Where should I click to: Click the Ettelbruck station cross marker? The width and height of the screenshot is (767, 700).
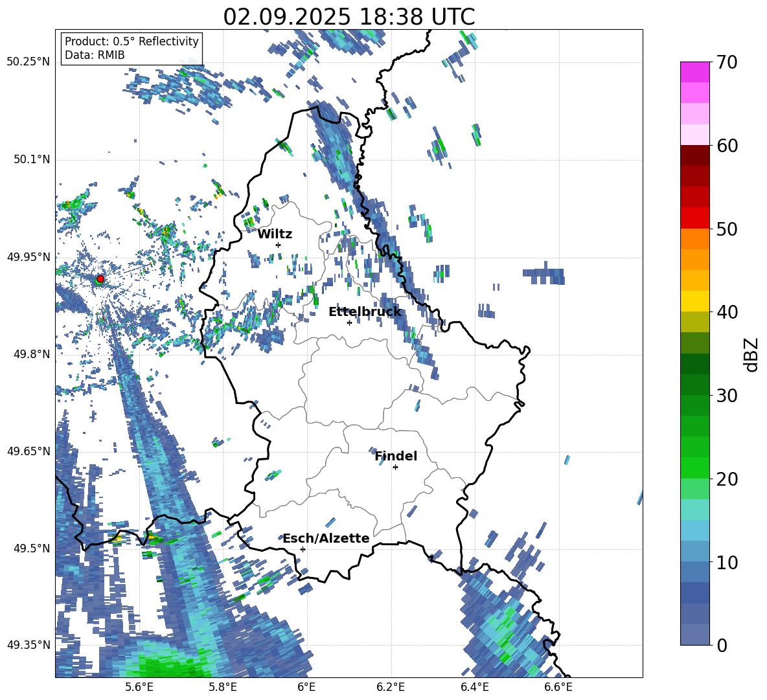click(x=349, y=322)
